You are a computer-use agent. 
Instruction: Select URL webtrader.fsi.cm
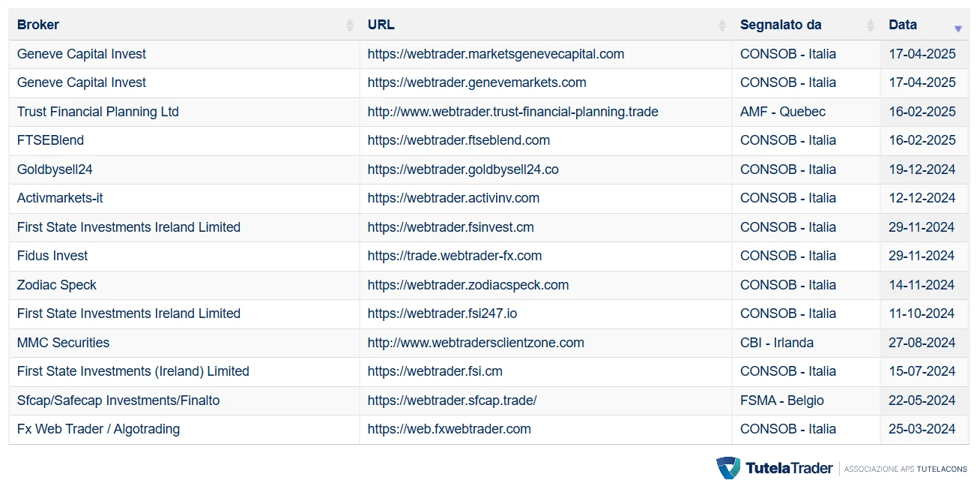coord(435,371)
